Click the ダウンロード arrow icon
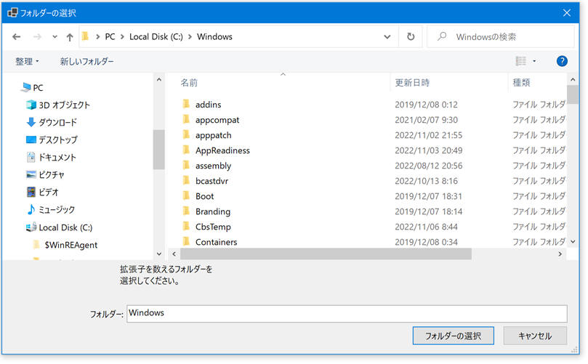Viewport: 588px width, 364px height. point(31,122)
